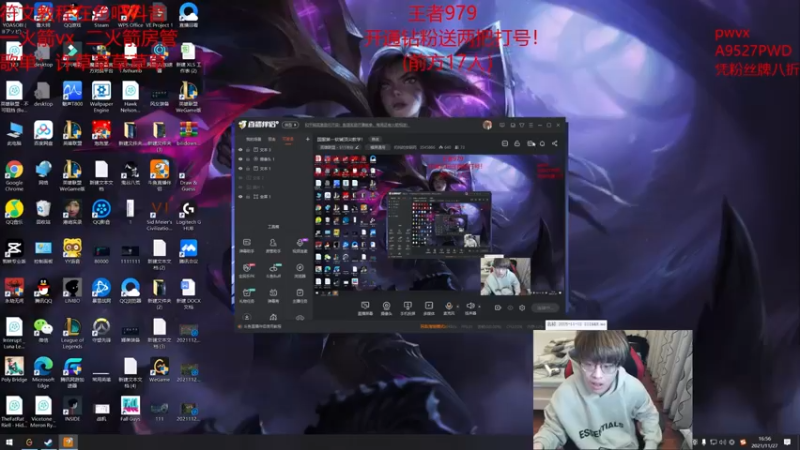This screenshot has height=450, width=800.
Task: Open the stream category selector under the title
Action: point(339,147)
